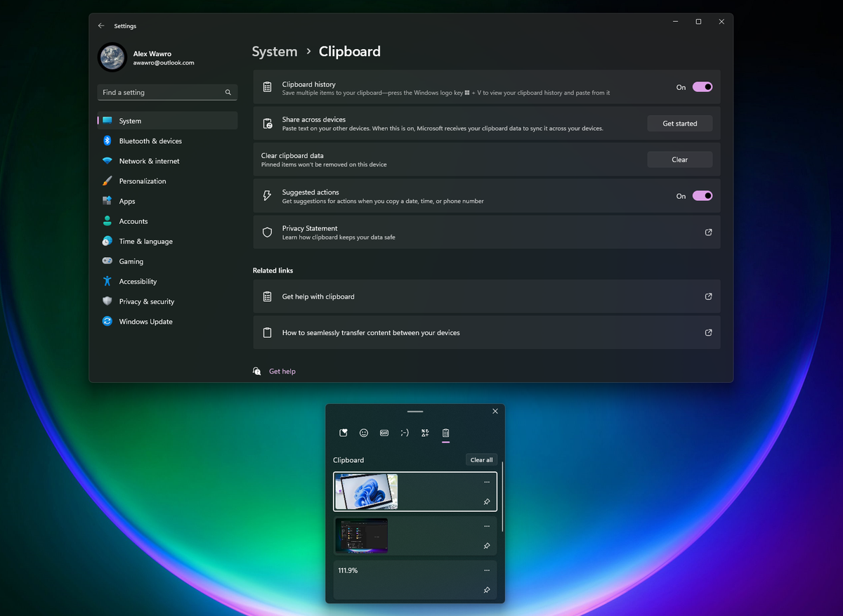Click System in the breadcrumb
Viewport: 843px width, 616px height.
coord(275,51)
